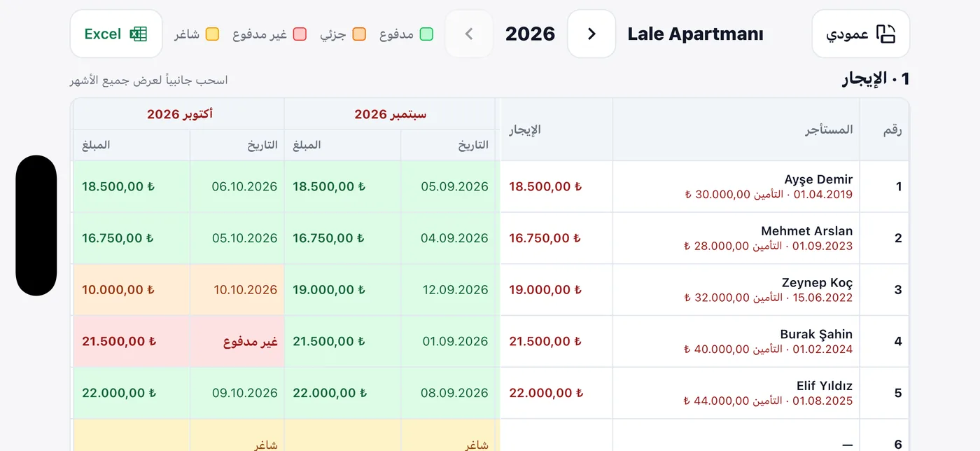Click the rotate layout icon beside عمودي
Viewport: 980px width, 451px height.
(x=886, y=34)
